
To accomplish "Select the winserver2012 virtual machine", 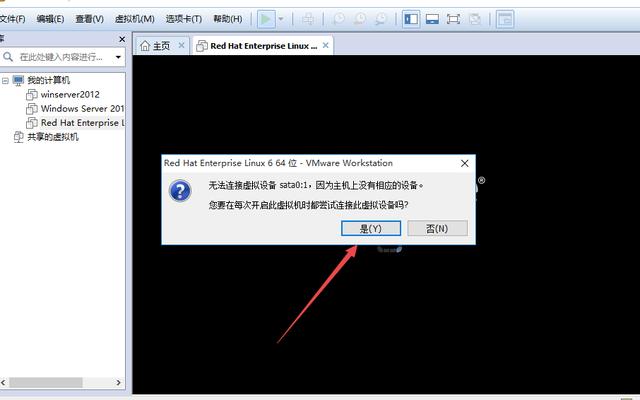I will click(x=70, y=94).
